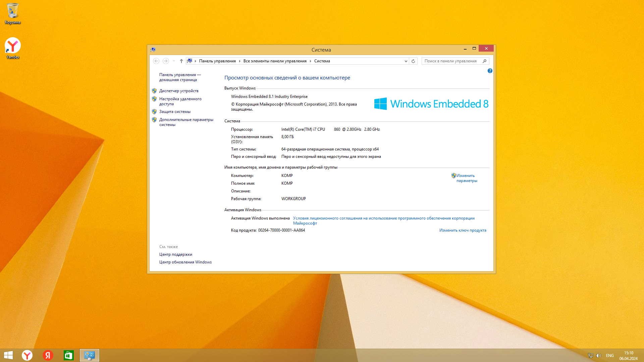This screenshot has height=362, width=644.
Task: Click the control panel search field
Action: coord(450,61)
